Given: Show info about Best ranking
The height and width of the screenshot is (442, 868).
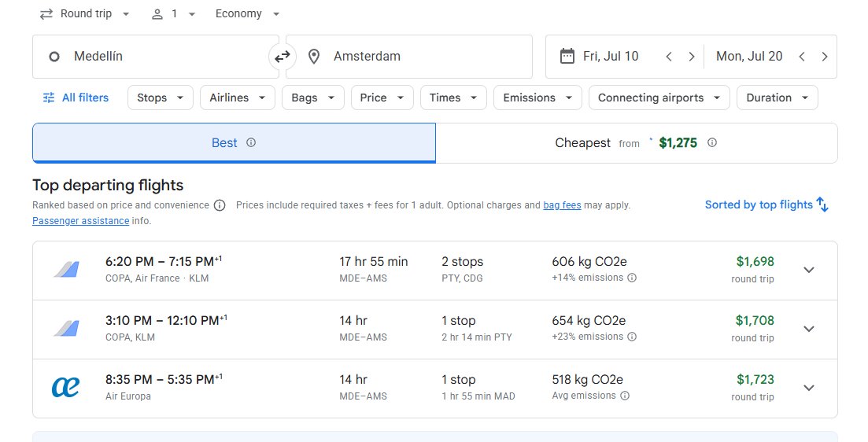Looking at the screenshot, I should 251,142.
